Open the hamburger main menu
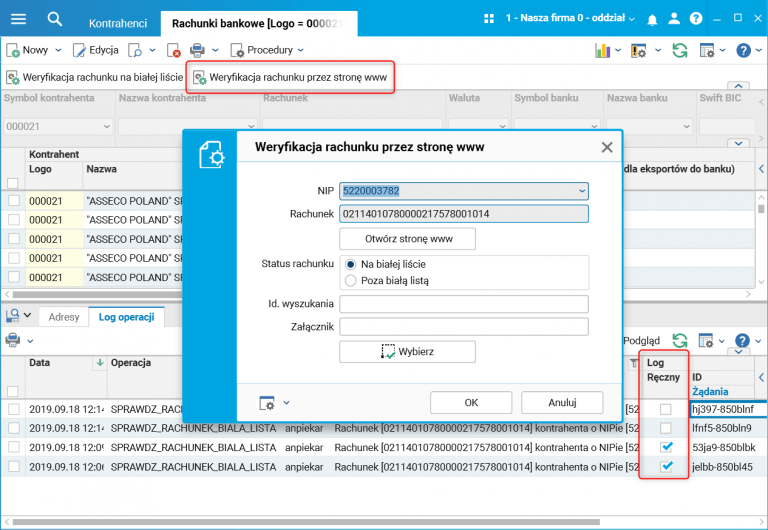This screenshot has height=530, width=768. tap(18, 19)
